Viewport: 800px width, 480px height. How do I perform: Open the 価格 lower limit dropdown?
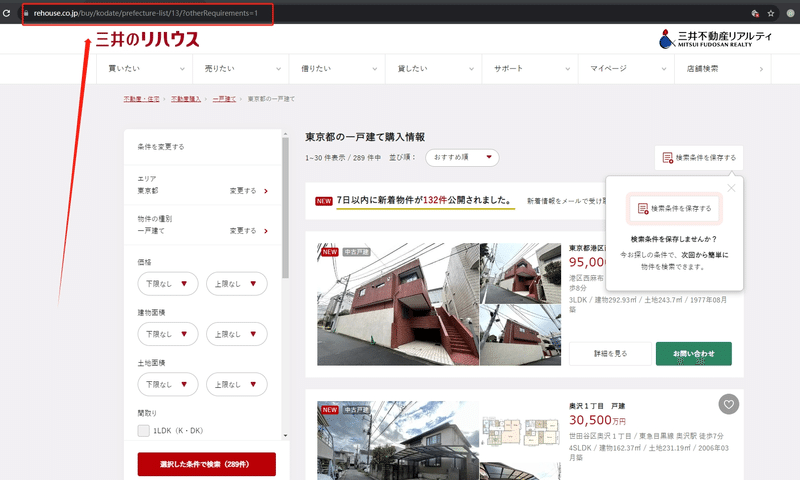167,284
